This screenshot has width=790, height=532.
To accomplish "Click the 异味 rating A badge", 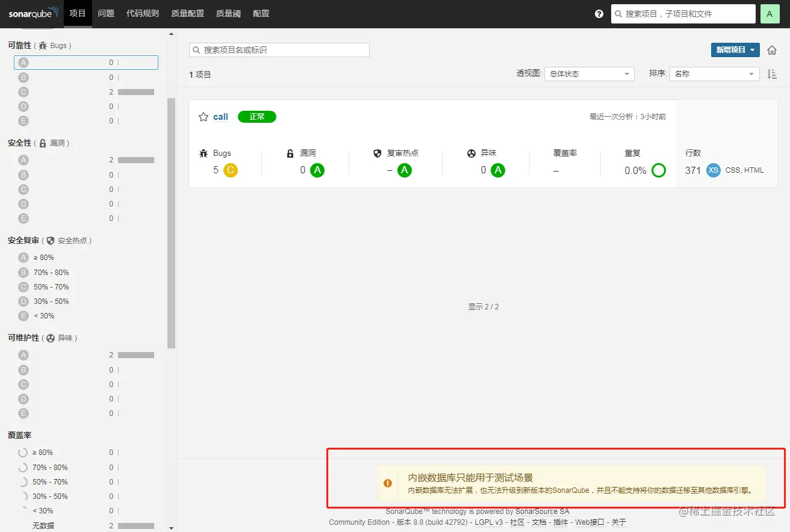I will (498, 170).
